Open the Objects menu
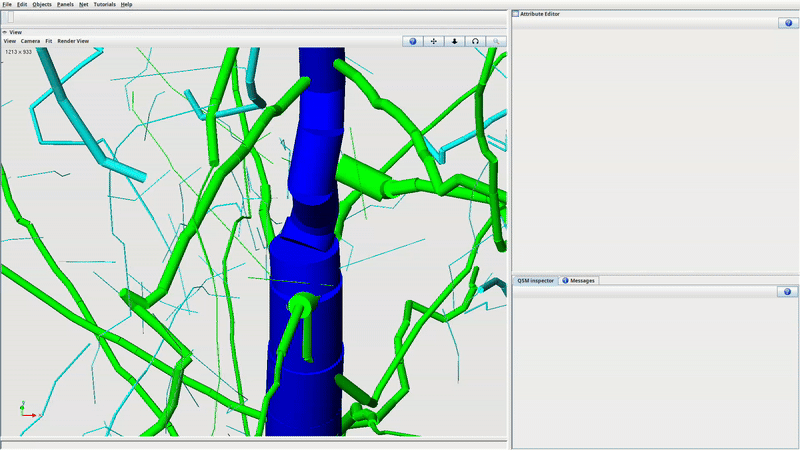Image resolution: width=800 pixels, height=450 pixels. [x=42, y=5]
